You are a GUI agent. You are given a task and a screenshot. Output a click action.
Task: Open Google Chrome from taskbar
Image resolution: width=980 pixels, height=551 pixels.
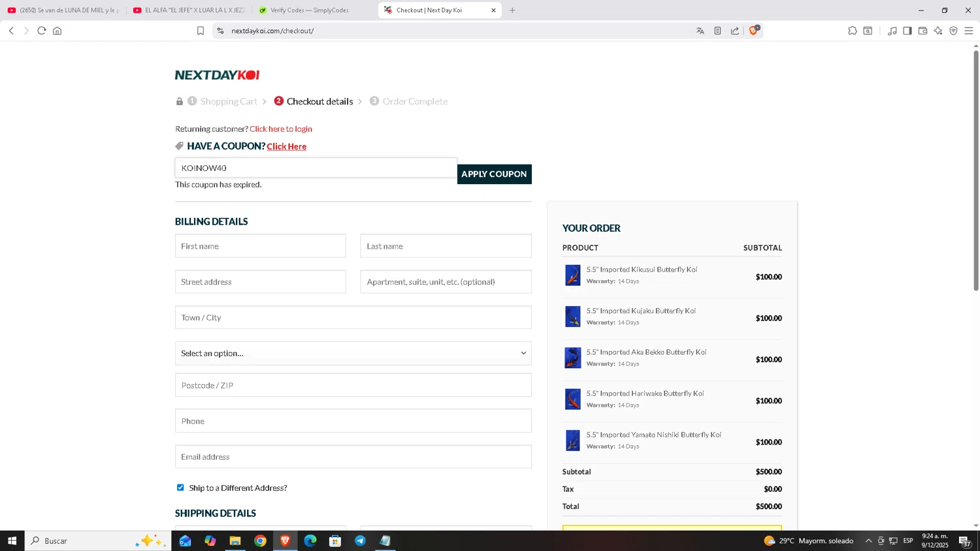260,541
